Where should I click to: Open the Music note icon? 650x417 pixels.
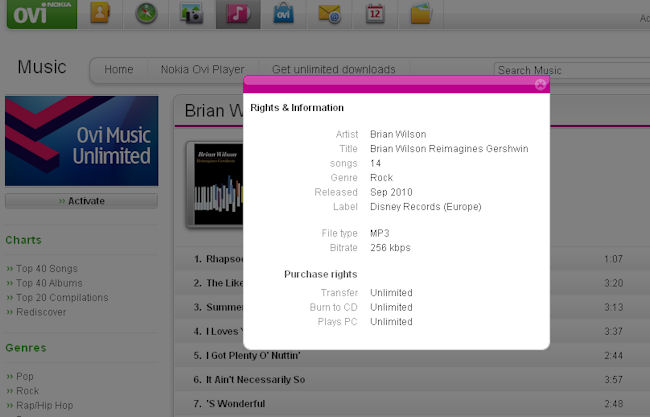pyautogui.click(x=238, y=13)
